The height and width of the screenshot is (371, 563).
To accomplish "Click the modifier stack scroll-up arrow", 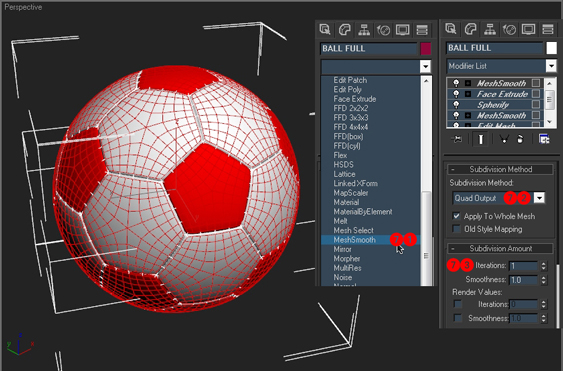I will coord(550,83).
